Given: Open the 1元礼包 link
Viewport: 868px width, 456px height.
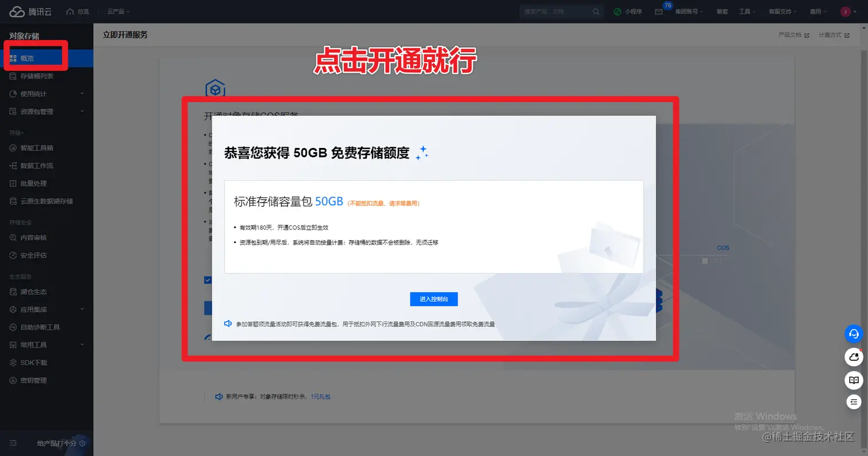Looking at the screenshot, I should (320, 396).
